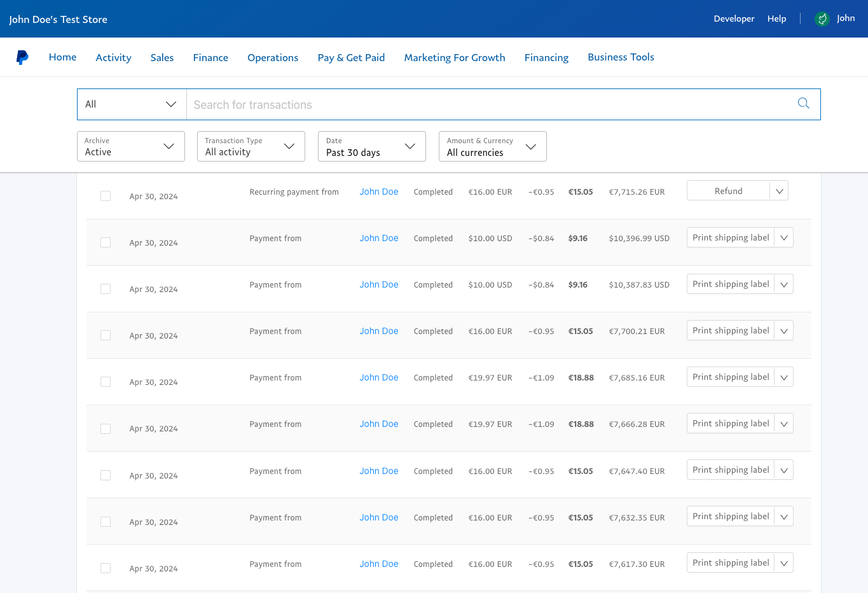Expand action arrow for €7,666.28 EUR row
Viewport: 868px width, 593px height.
click(784, 424)
